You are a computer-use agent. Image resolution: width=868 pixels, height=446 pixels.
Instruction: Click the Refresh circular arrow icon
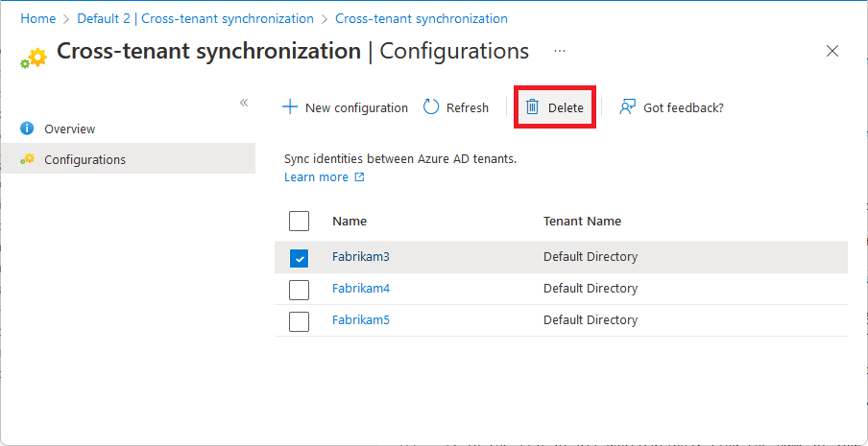click(431, 107)
